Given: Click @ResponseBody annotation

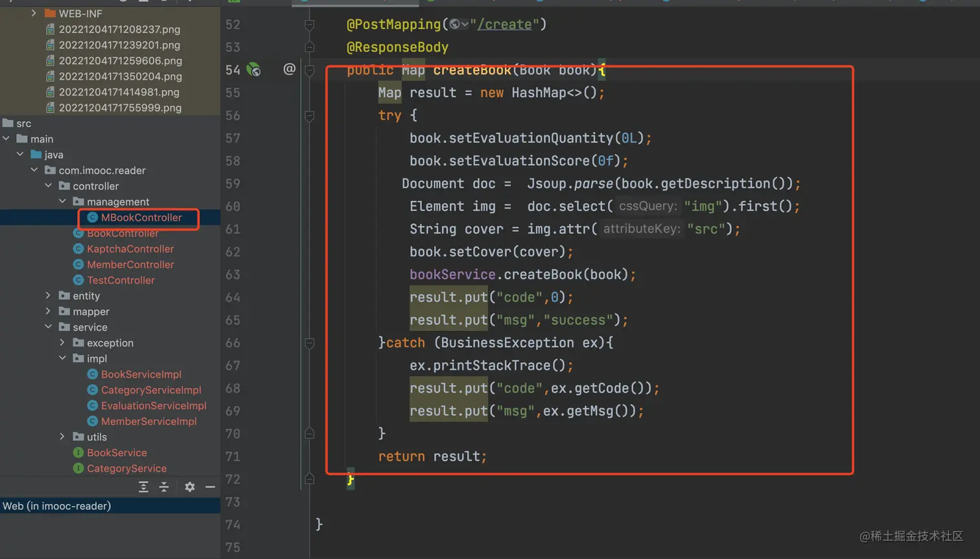Looking at the screenshot, I should pos(397,47).
